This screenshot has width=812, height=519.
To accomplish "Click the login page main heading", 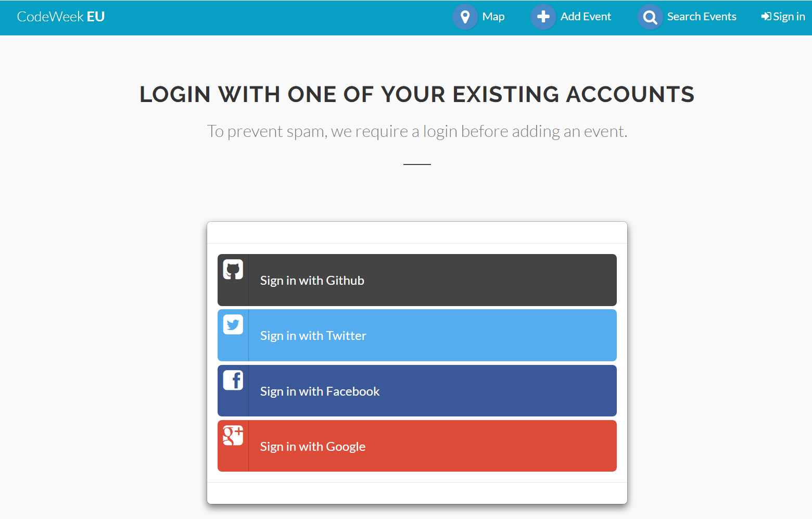I will pyautogui.click(x=417, y=94).
